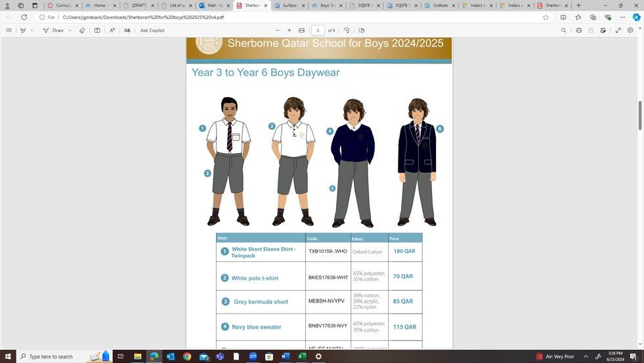Open Microsoft Teams from taskbar
The image size is (644, 363).
(220, 356)
